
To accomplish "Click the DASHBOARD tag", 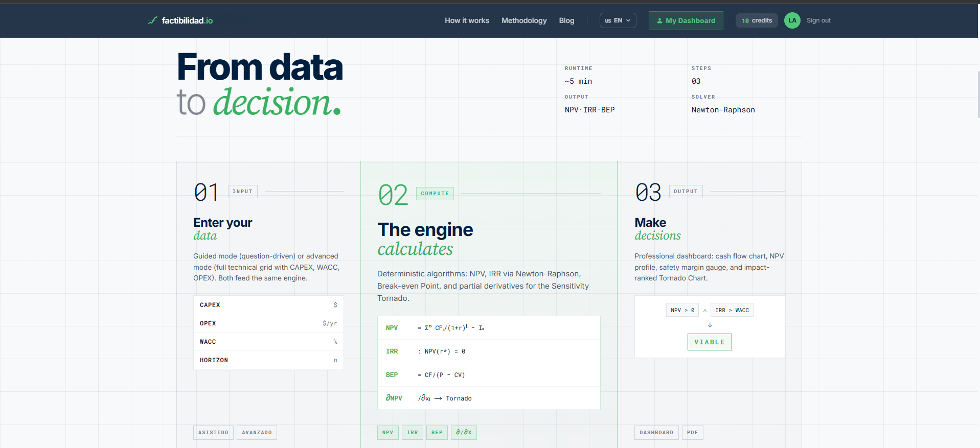I will [656, 433].
